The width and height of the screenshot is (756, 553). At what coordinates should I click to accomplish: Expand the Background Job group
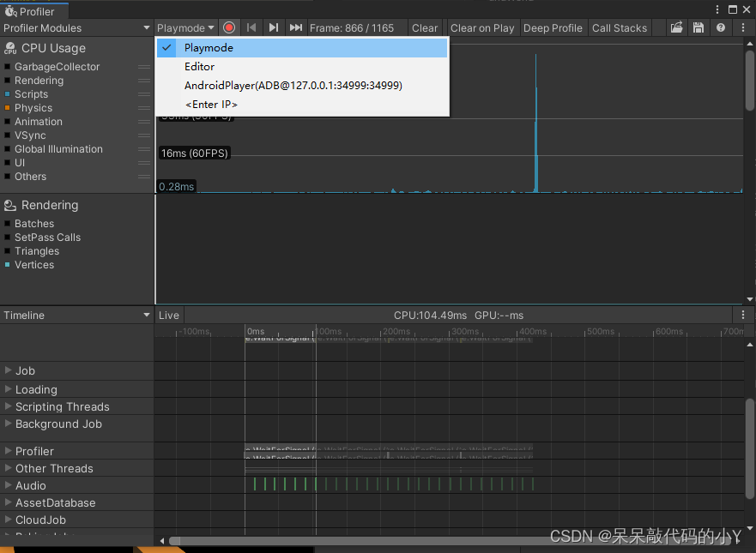click(x=8, y=424)
